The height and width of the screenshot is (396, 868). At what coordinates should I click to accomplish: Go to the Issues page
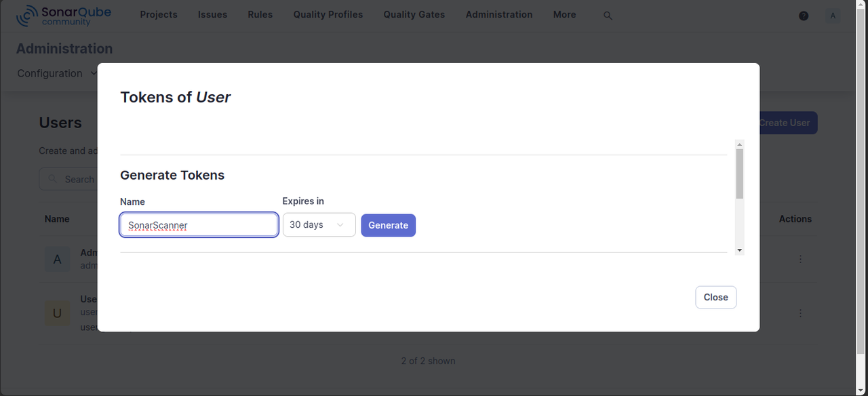pyautogui.click(x=213, y=14)
